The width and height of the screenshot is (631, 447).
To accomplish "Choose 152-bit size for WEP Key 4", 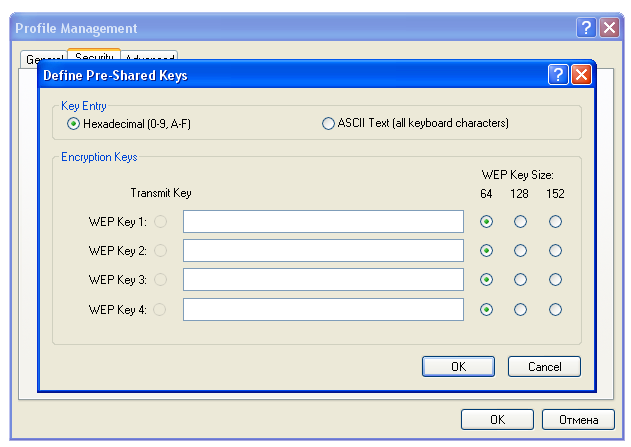I will point(555,309).
